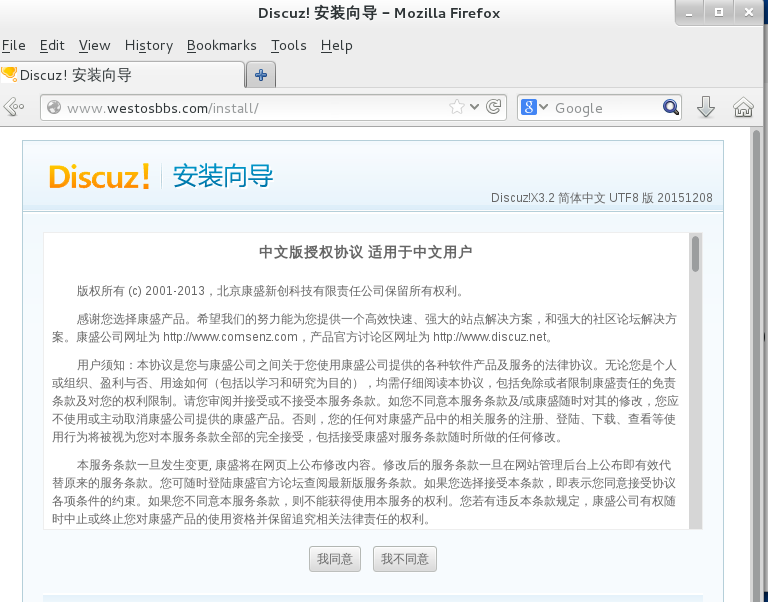This screenshot has height=602, width=768.
Task: Click the Discuz! tab favicon
Action: [9, 74]
